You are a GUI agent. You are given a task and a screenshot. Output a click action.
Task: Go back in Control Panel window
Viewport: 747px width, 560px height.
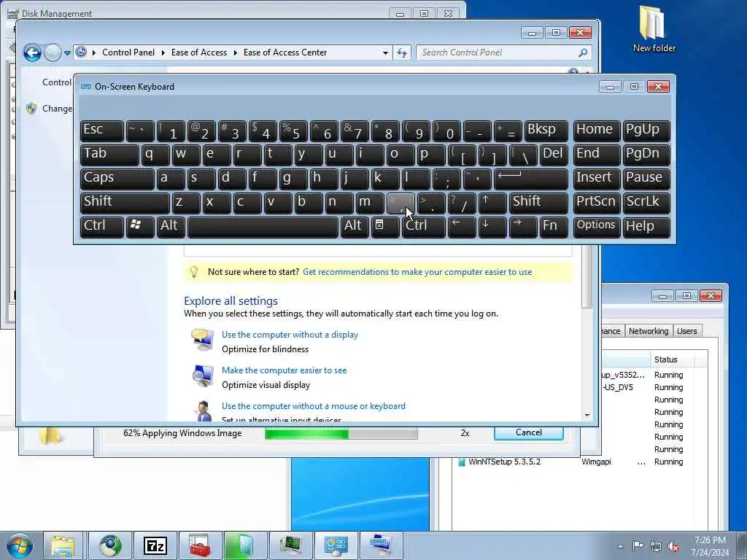pyautogui.click(x=32, y=52)
